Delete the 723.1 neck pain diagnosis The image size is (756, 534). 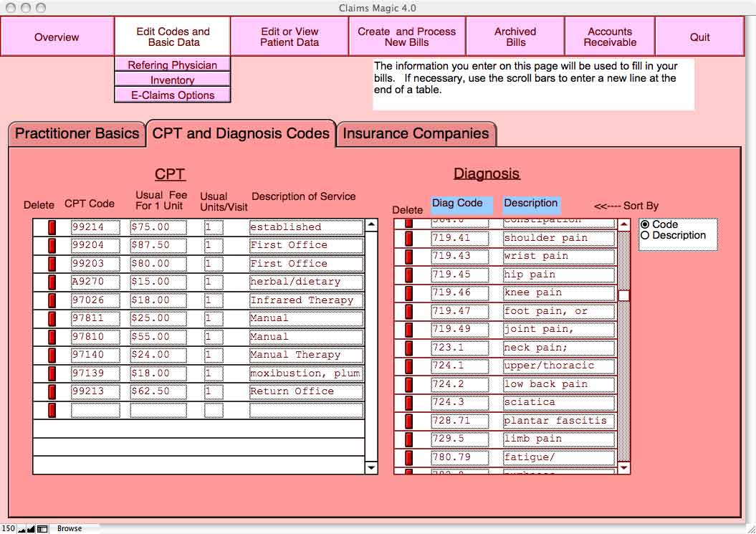click(409, 348)
